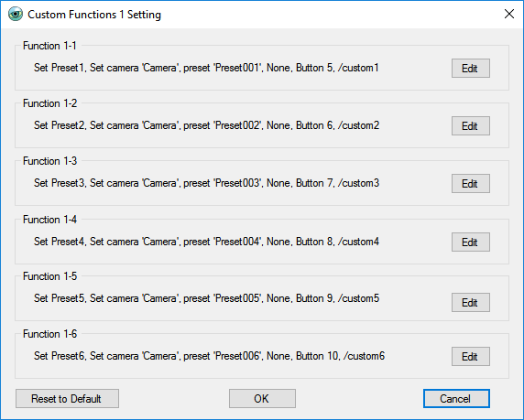
Task: Select the Function 1-1 description text
Action: pyautogui.click(x=206, y=68)
